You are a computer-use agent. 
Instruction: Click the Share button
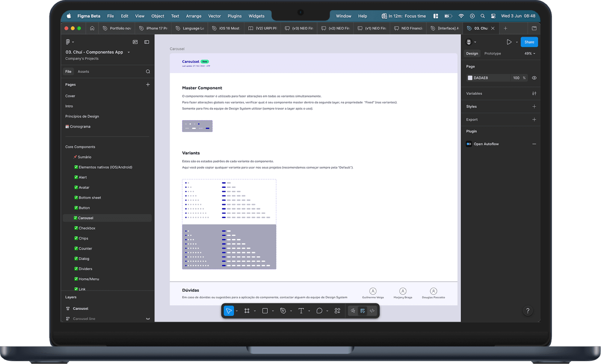(529, 42)
